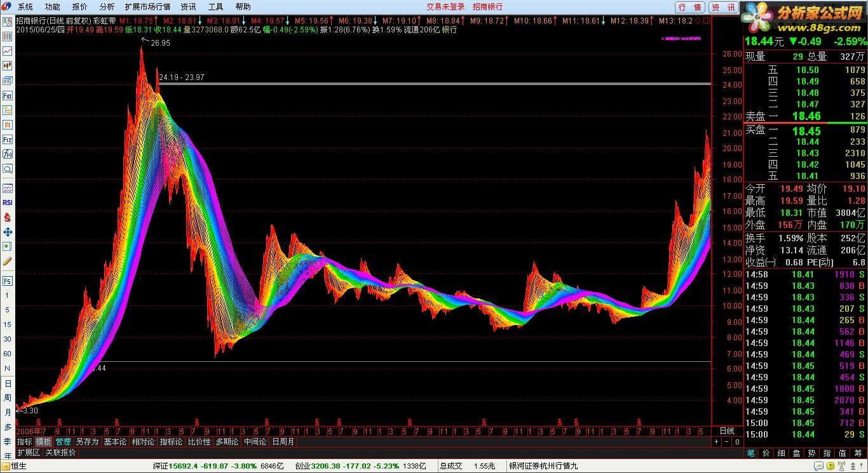Select the 价 price tab

pyautogui.click(x=766, y=453)
